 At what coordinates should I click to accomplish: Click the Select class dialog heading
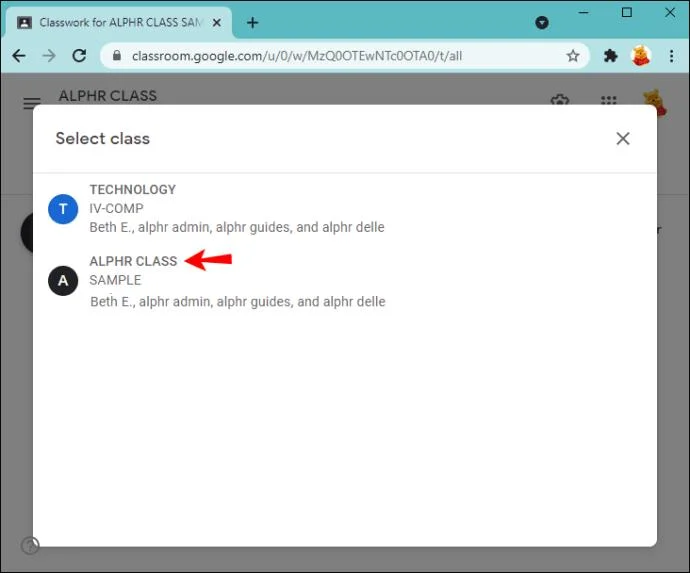click(103, 139)
